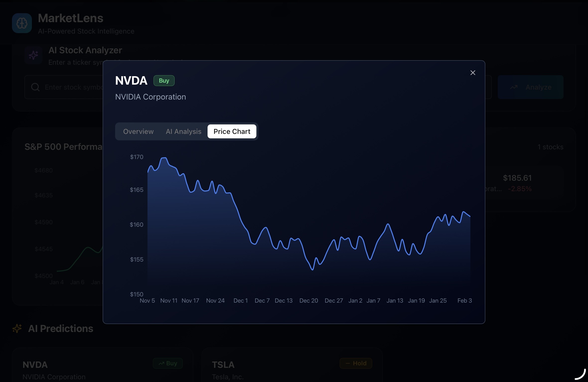The height and width of the screenshot is (382, 588).
Task: Click the MarketLens brain logo icon
Action: point(22,23)
